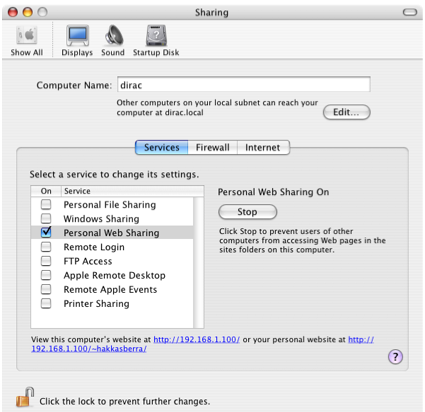Enable Windows Sharing checkbox
Viewport: 425px width, 412px height.
(x=46, y=218)
